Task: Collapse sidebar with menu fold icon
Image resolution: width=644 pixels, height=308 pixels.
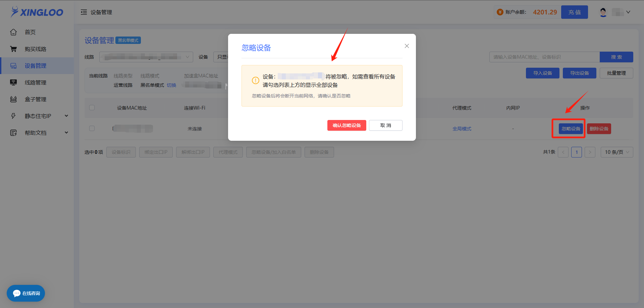Action: (84, 12)
